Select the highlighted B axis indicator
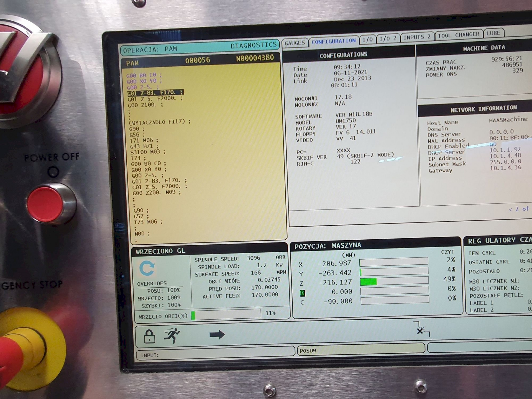The height and width of the screenshot is (399, 532). coord(302,293)
